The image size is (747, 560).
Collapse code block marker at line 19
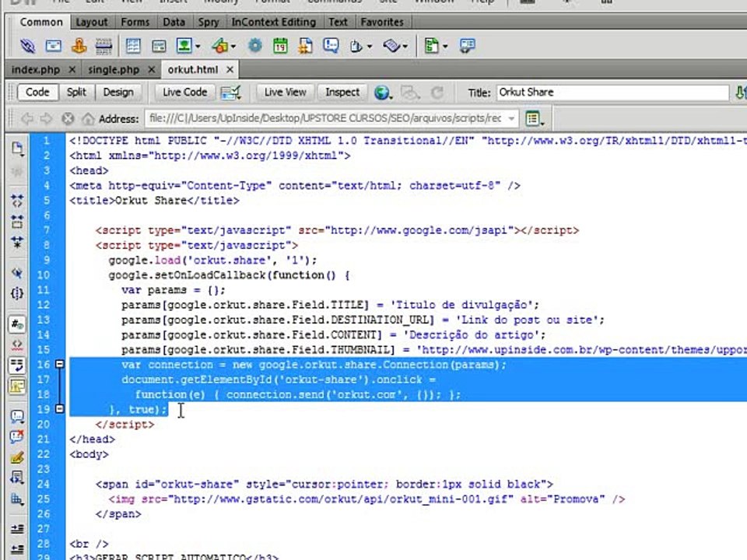point(60,409)
